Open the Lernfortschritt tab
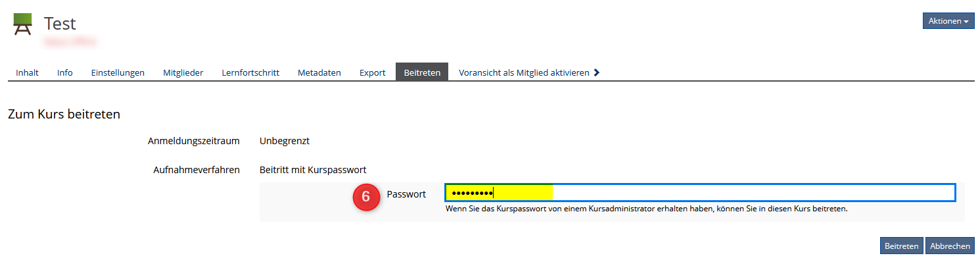 [x=250, y=72]
